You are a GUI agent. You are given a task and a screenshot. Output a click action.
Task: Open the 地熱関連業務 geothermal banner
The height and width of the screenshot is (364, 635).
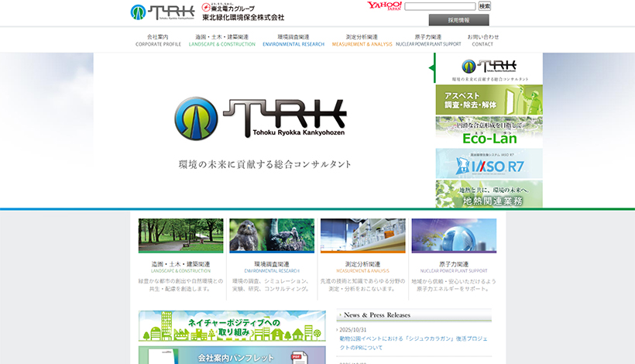coord(489,194)
